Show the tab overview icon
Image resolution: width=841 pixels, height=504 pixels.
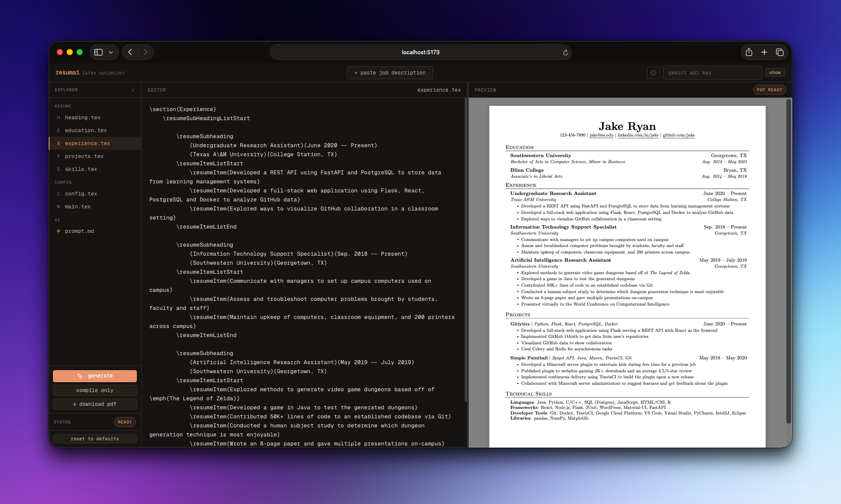point(779,52)
